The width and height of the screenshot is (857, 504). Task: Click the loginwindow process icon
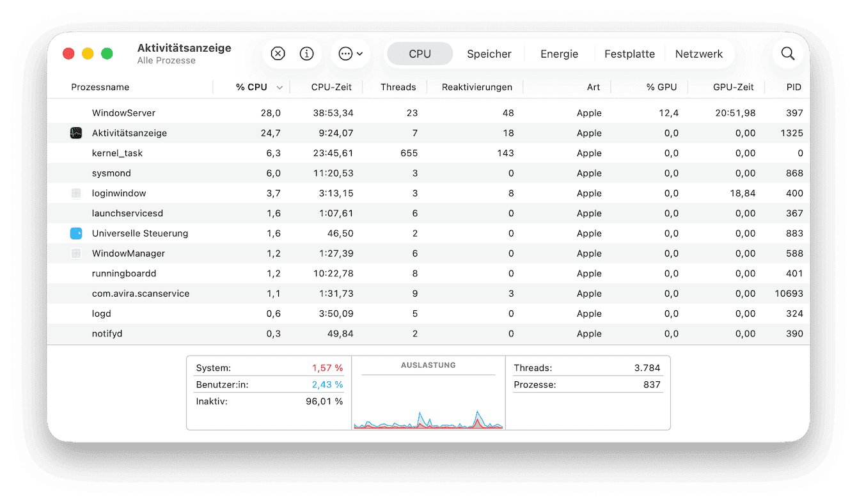pyautogui.click(x=76, y=193)
